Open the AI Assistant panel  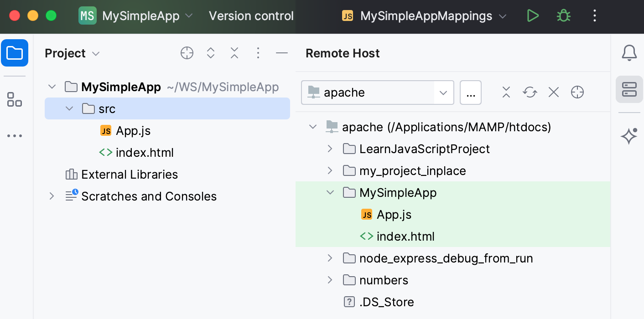point(629,136)
